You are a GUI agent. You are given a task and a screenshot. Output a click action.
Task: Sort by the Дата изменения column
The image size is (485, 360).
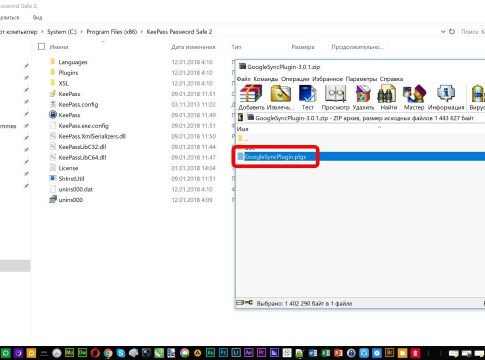pos(193,47)
